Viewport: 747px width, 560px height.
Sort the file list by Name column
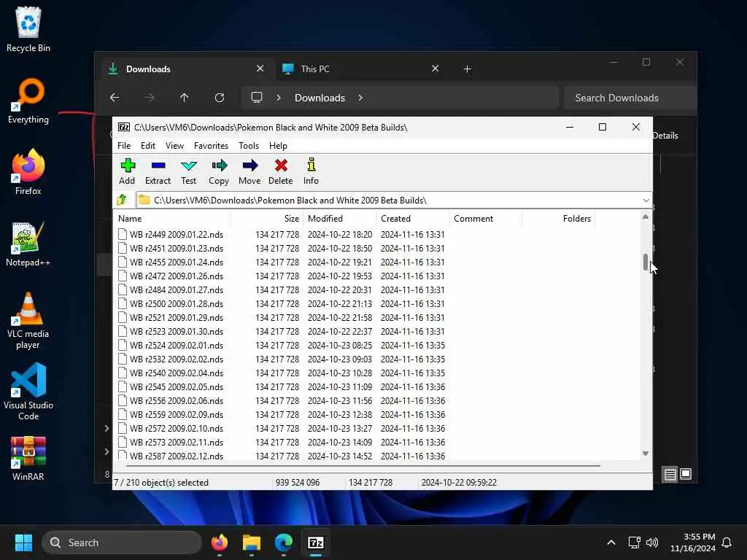172,219
